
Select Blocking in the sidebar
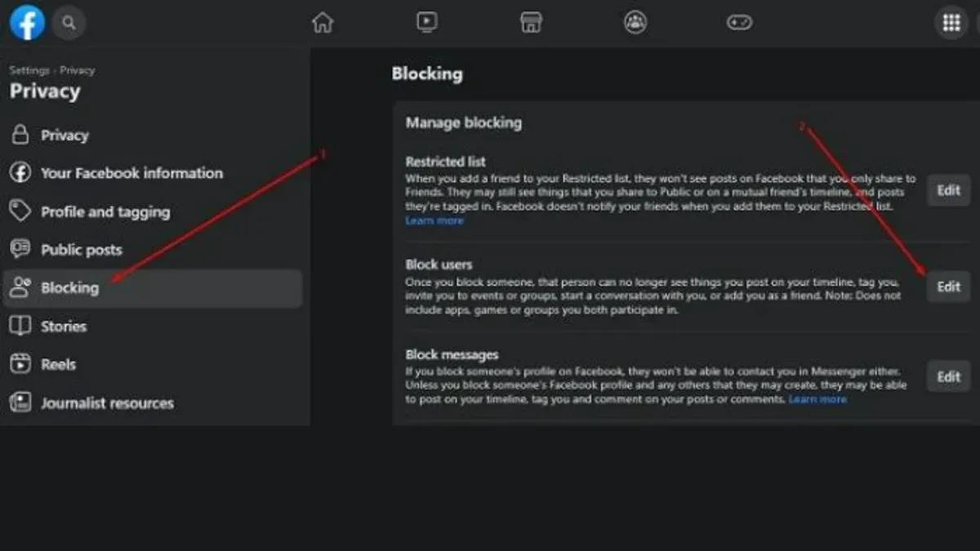tap(153, 288)
